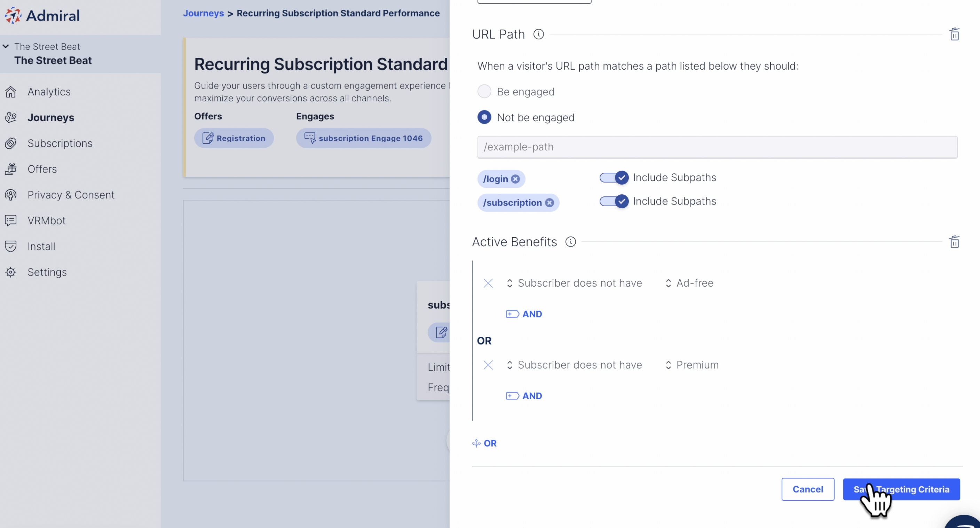Open Settings in the sidebar

[x=47, y=272]
